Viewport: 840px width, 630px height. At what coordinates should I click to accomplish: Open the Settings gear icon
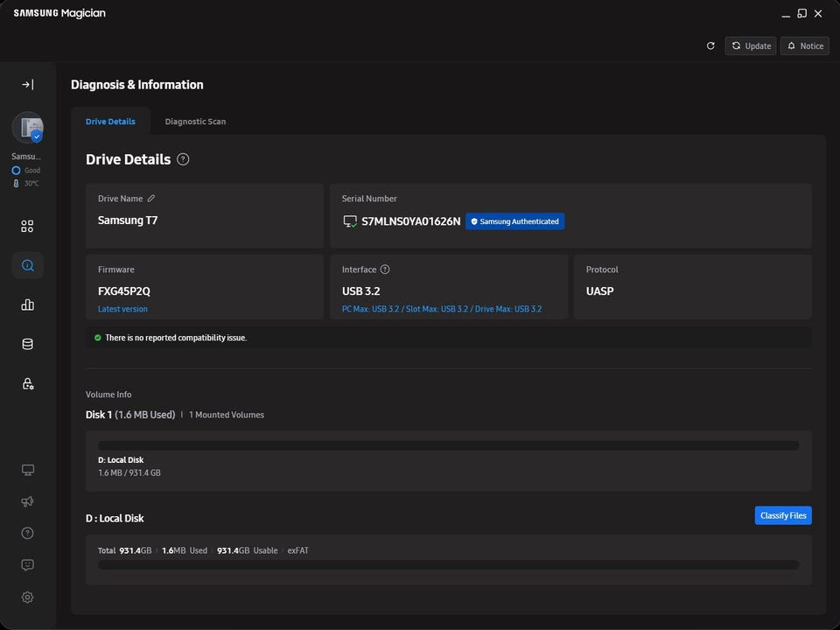coord(27,597)
